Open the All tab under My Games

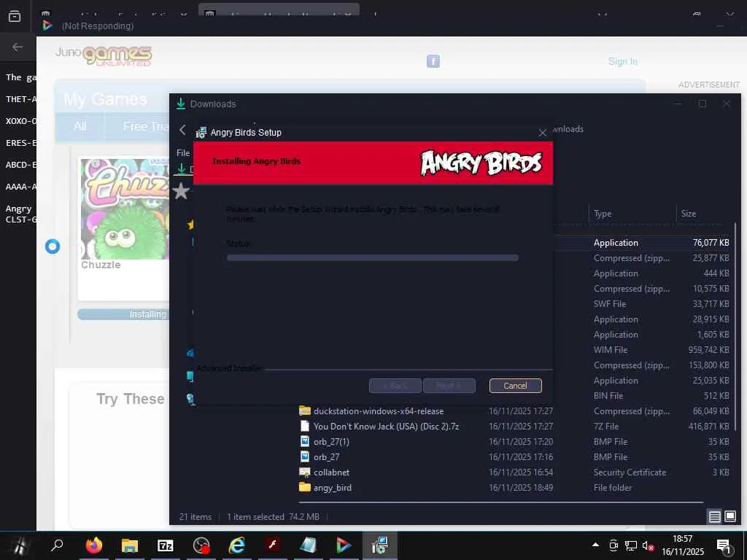pos(80,126)
